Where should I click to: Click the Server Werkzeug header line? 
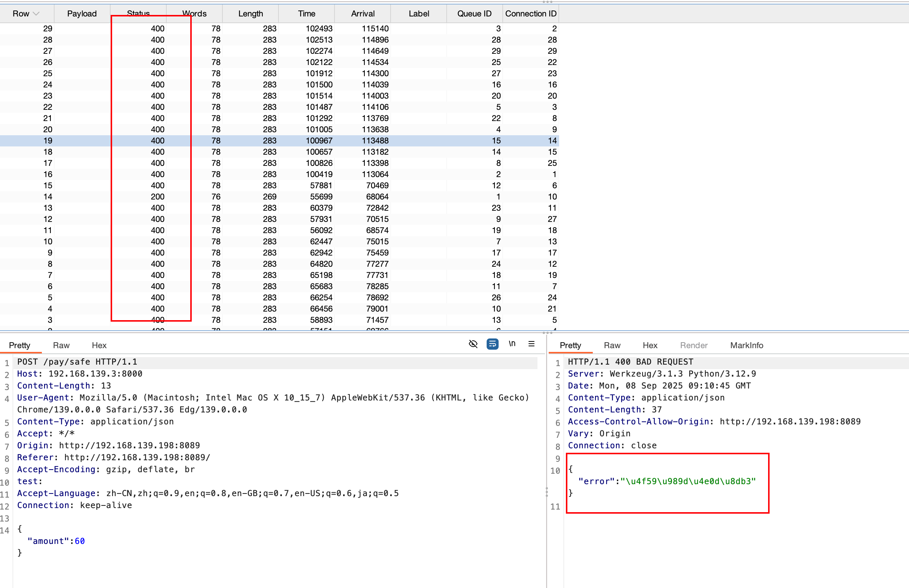click(662, 374)
